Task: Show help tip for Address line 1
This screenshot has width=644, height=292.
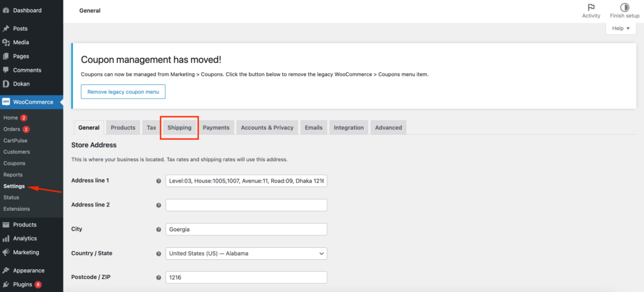Action: click(158, 181)
